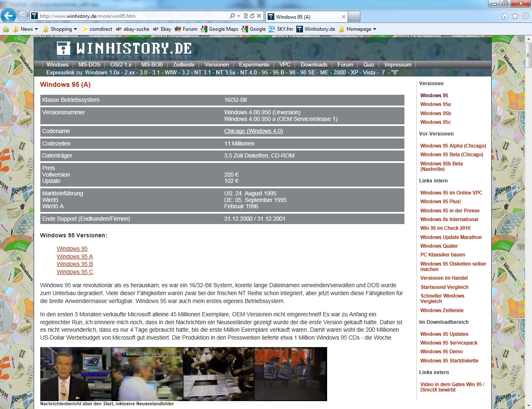Refresh the page with reload icon
This screenshot has height=409, width=532.
pyautogui.click(x=252, y=16)
